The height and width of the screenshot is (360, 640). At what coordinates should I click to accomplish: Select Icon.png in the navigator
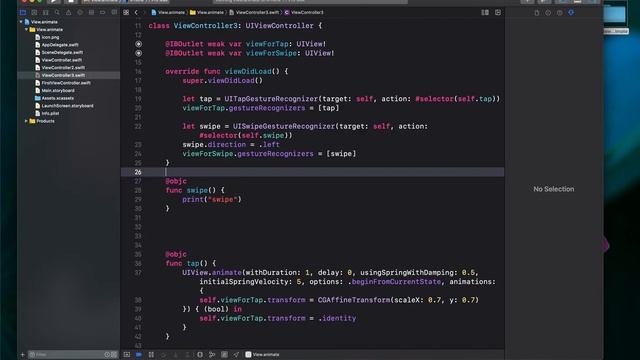click(47, 37)
